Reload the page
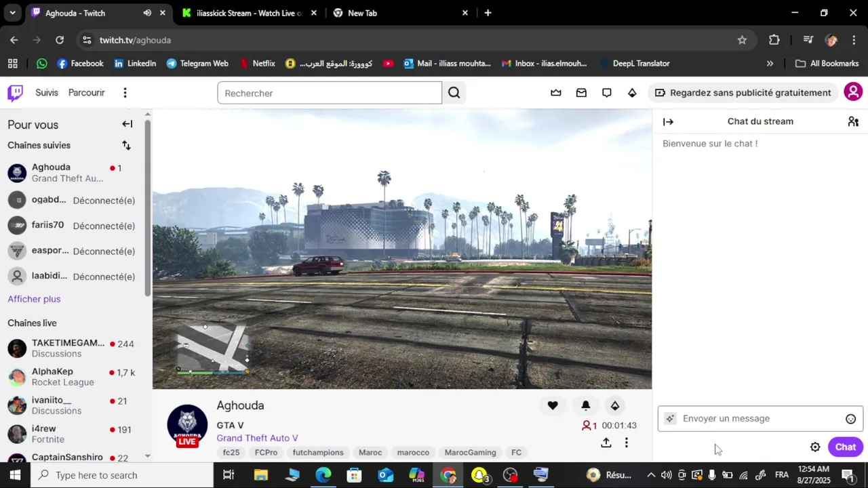Screen dimensions: 868x488 pyautogui.click(x=60, y=40)
